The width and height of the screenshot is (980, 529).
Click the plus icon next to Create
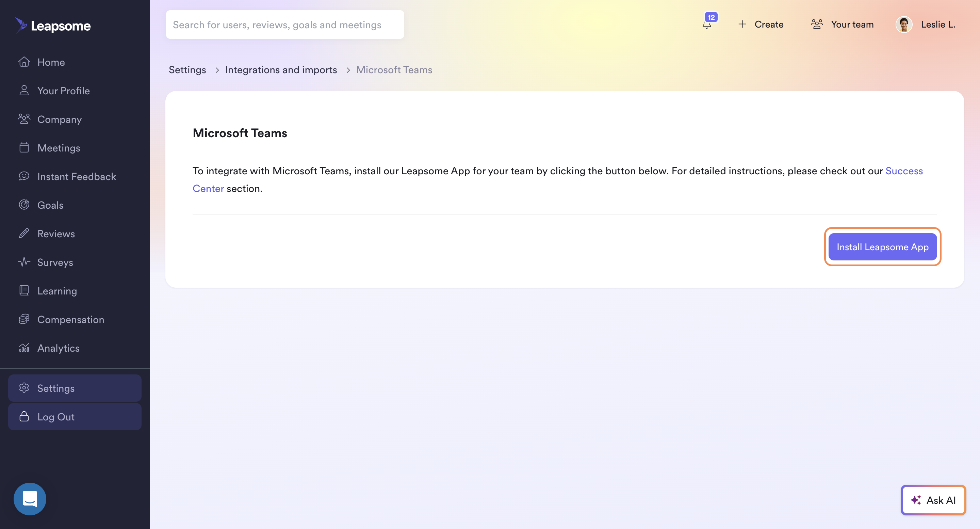pos(742,24)
